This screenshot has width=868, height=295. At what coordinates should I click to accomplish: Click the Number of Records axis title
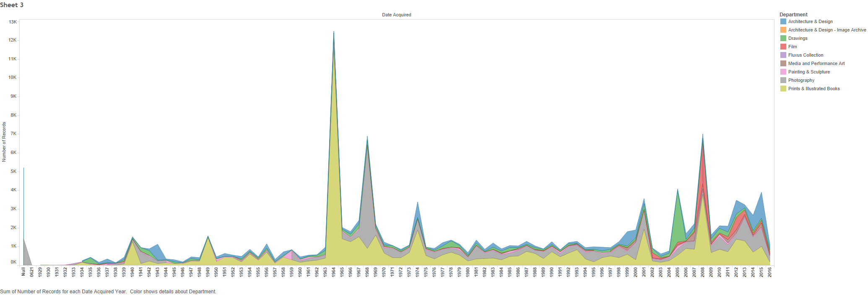pyautogui.click(x=4, y=142)
